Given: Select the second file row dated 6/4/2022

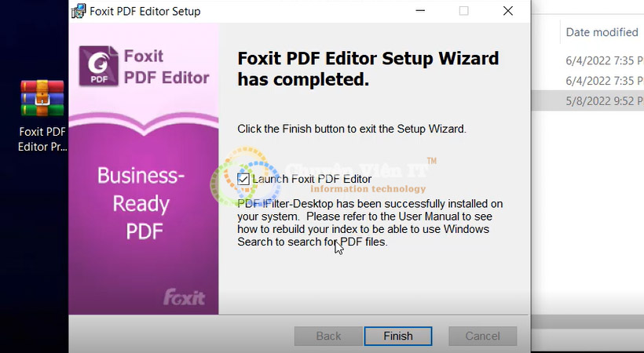Looking at the screenshot, I should (x=602, y=81).
